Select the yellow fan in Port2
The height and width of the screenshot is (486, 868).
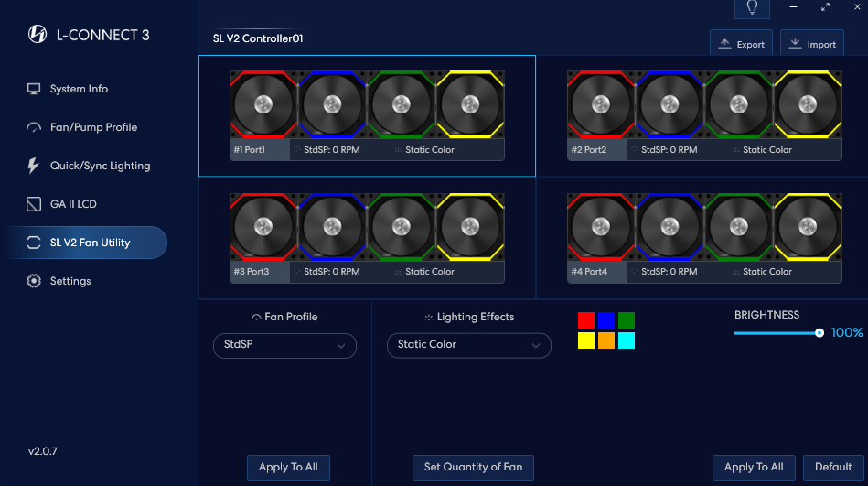click(808, 104)
